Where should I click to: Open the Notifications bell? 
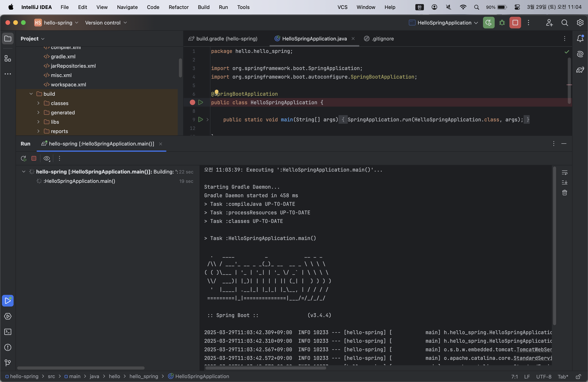pos(580,39)
